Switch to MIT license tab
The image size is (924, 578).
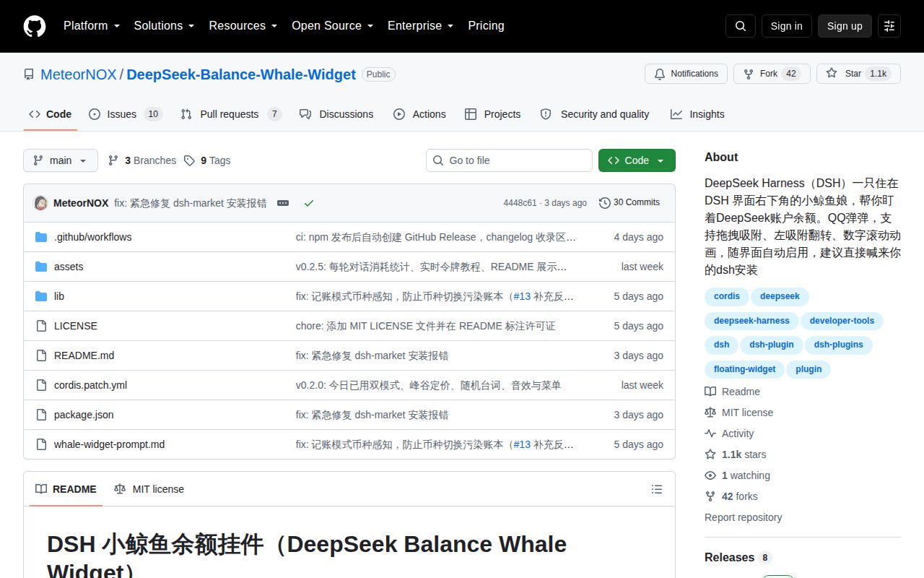[x=149, y=489]
